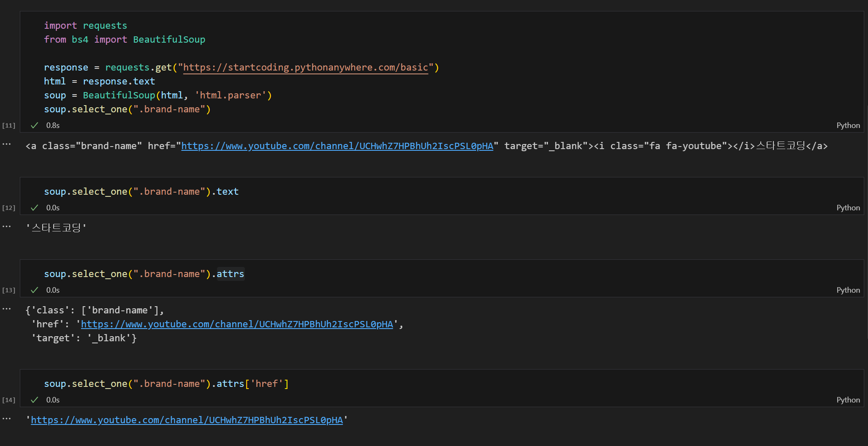The width and height of the screenshot is (868, 446).
Task: Change Python language mode of cell 12
Action: pyautogui.click(x=848, y=208)
